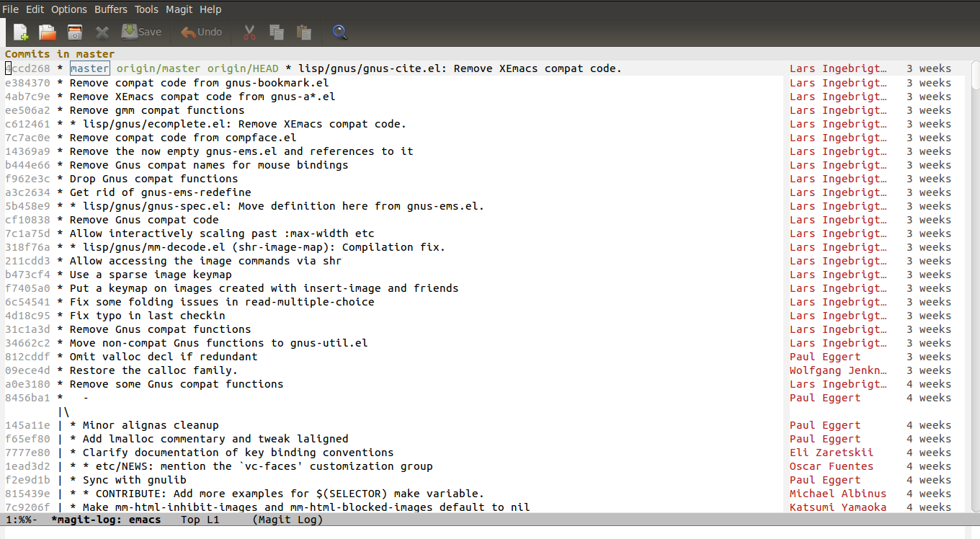980x539 pixels.
Task: Open the Edit menu
Action: [x=35, y=9]
